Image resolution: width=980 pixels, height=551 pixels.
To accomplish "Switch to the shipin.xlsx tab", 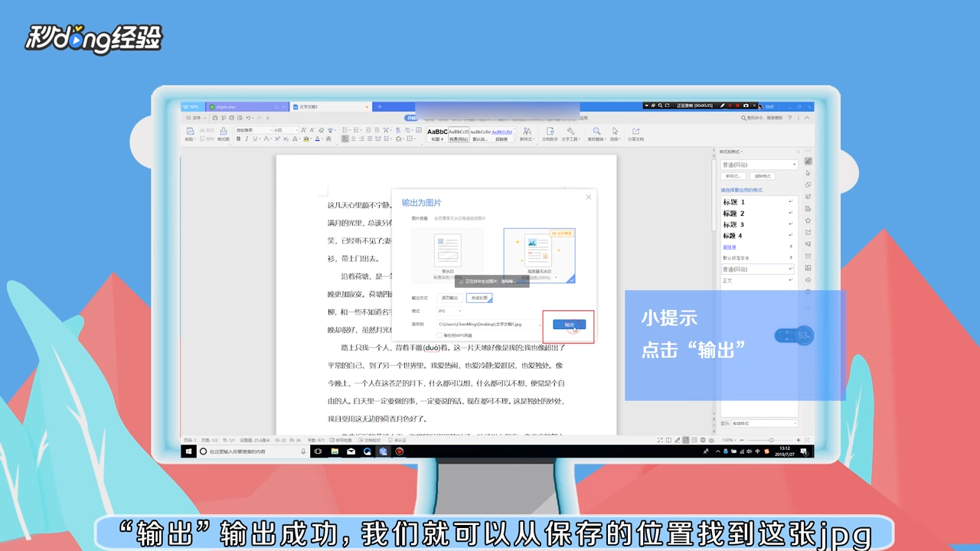I will [247, 107].
